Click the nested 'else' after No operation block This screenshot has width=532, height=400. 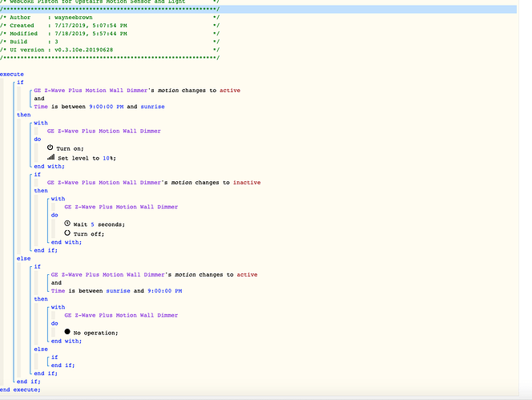click(x=41, y=349)
